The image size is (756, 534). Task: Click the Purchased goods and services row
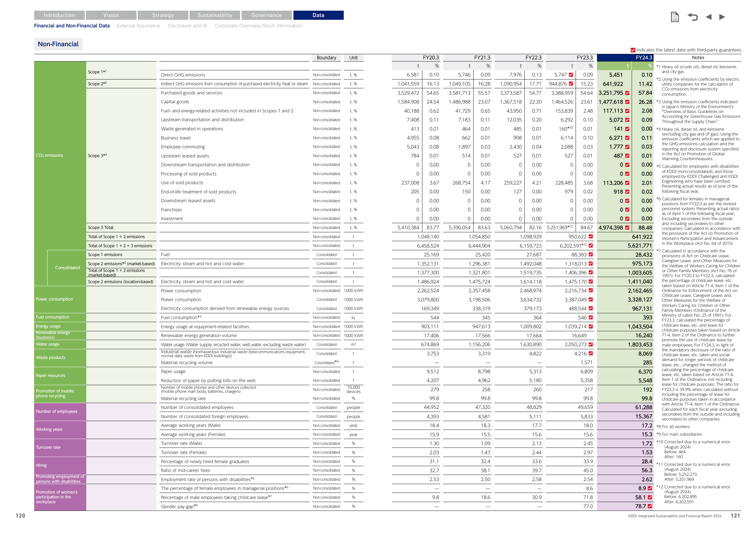191,93
